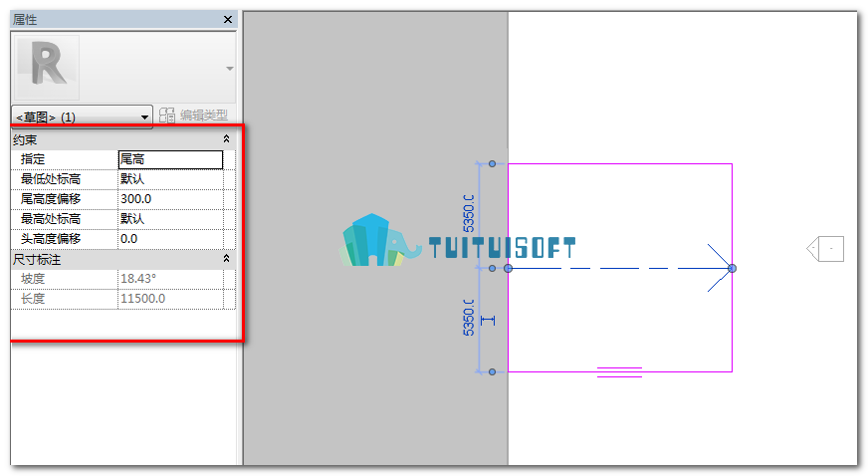Click the Revit R type preview thumbnail
868x476 pixels.
tap(47, 67)
